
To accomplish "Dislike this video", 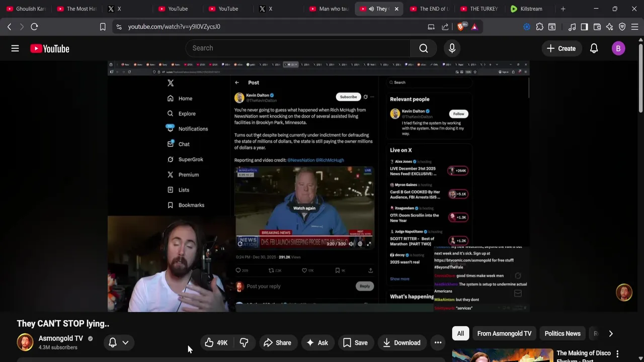I will point(244,343).
